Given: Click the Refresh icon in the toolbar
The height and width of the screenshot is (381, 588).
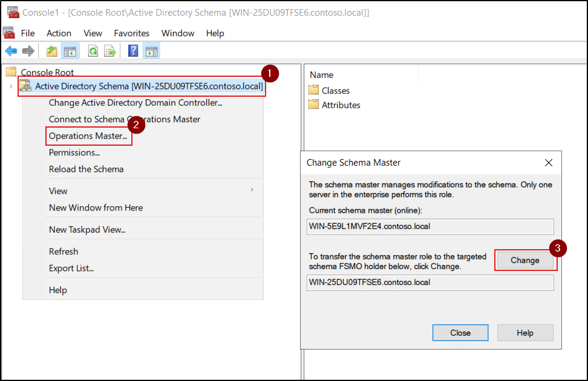Looking at the screenshot, I should pyautogui.click(x=94, y=51).
